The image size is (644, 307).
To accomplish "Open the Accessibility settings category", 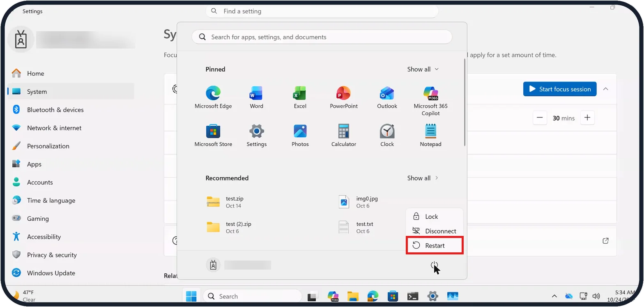I will click(x=71, y=237).
